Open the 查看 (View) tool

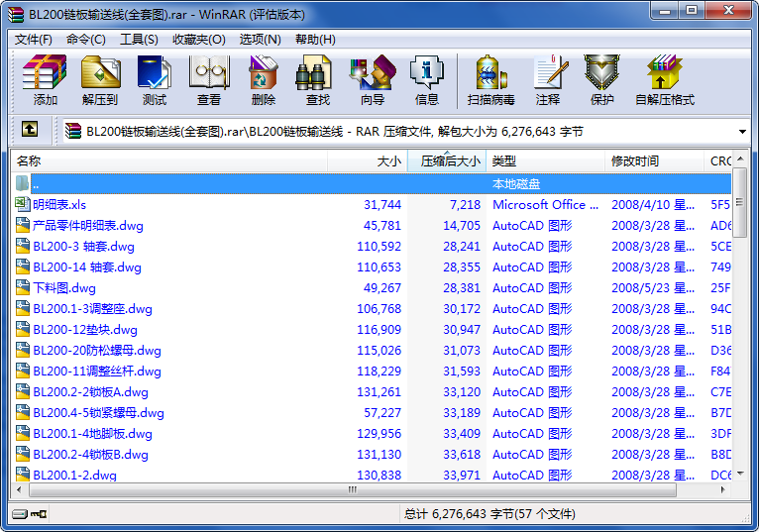[x=209, y=72]
